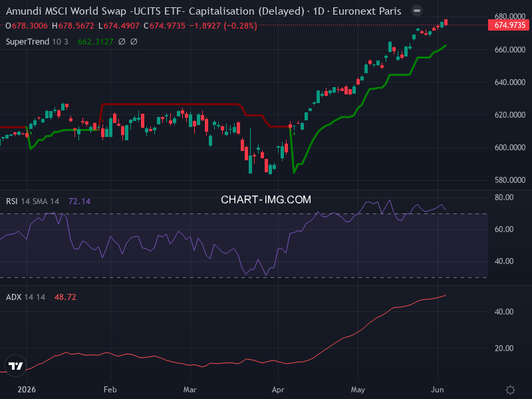
Task: Click the Feb time axis label
Action: click(110, 390)
